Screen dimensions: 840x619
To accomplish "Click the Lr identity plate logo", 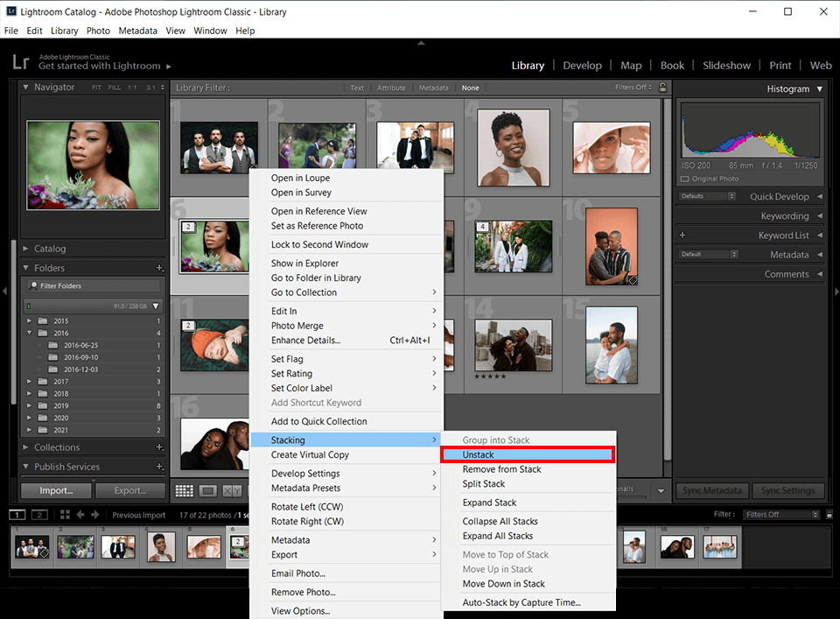I will tap(21, 62).
